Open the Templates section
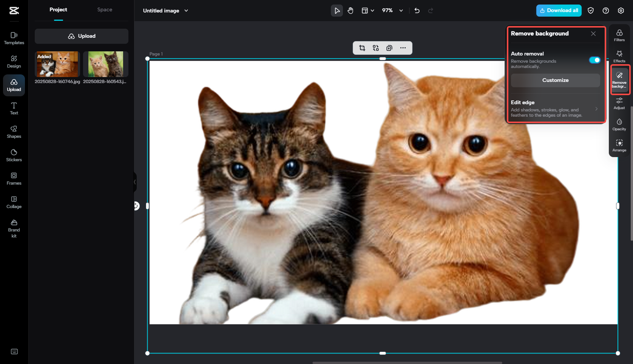This screenshot has height=364, width=633. coord(14,38)
